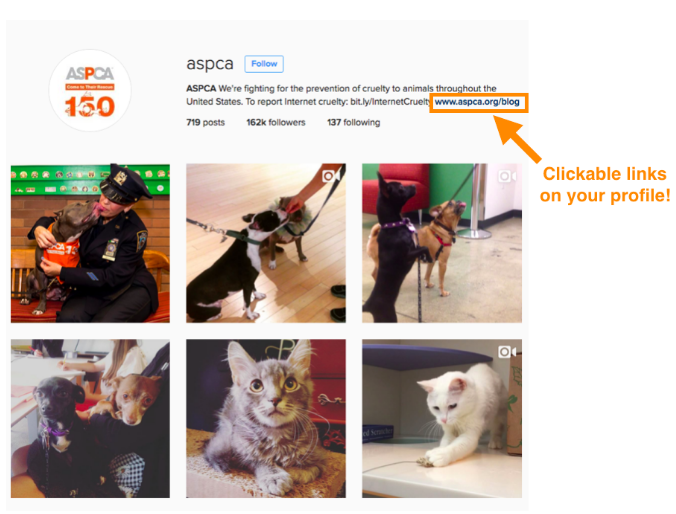This screenshot has width=676, height=514.
Task: Click the aspca username heading
Action: click(x=210, y=64)
